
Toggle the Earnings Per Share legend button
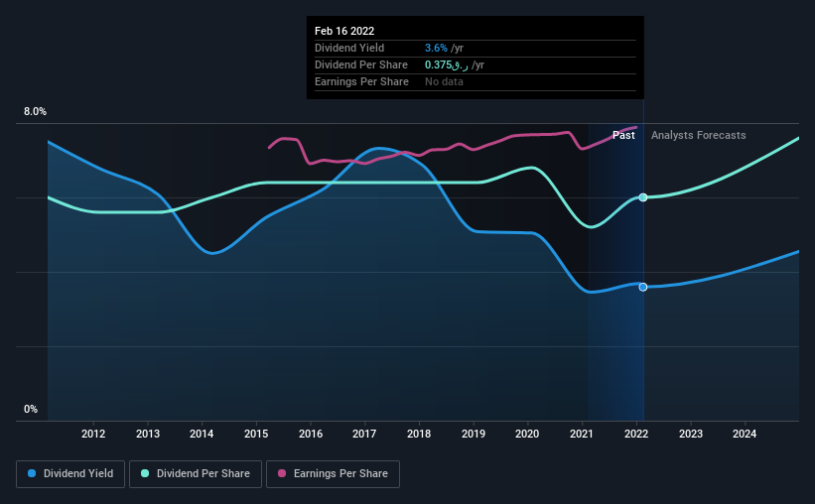pos(333,474)
